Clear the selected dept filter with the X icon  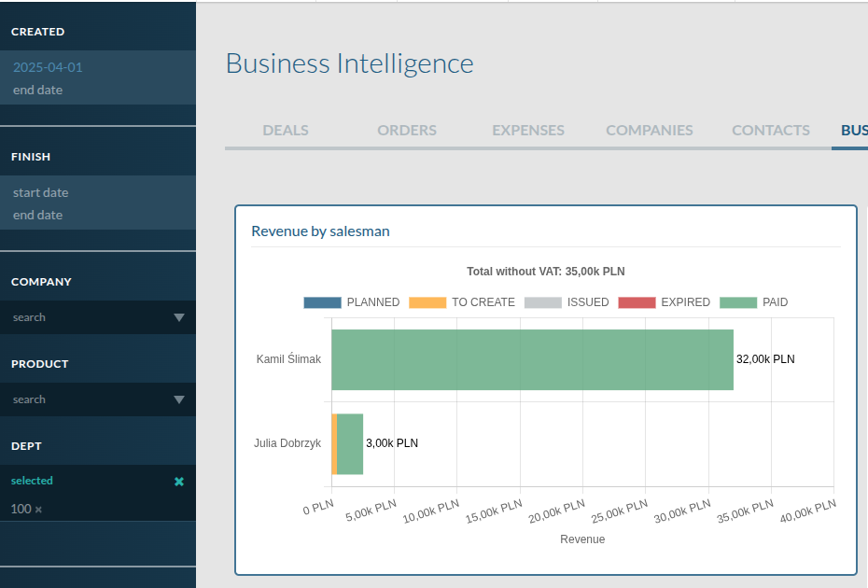click(179, 482)
